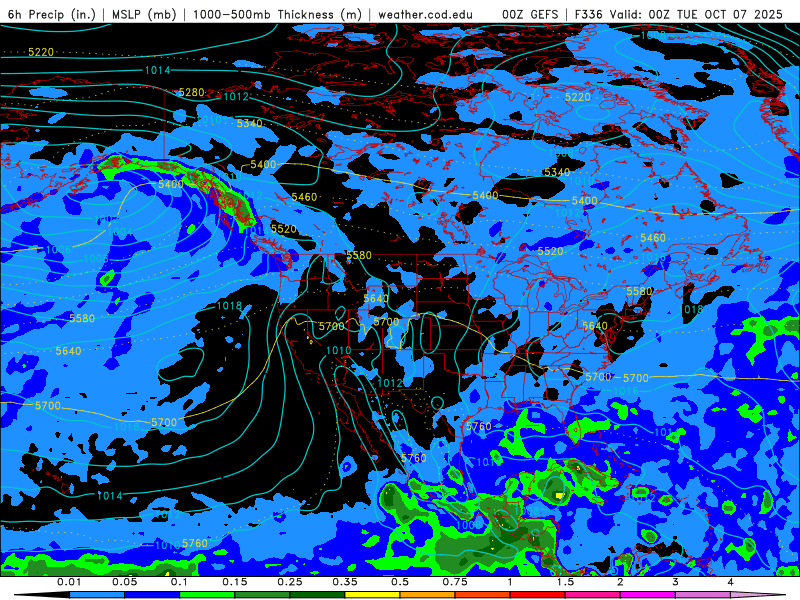Click the '5760' label over south Texas
This screenshot has width=800, height=600.
(479, 427)
